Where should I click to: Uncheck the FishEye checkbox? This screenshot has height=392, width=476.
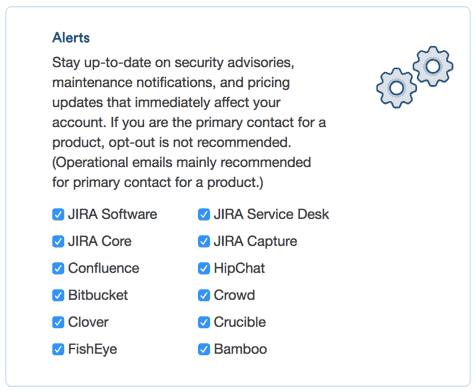pos(58,349)
